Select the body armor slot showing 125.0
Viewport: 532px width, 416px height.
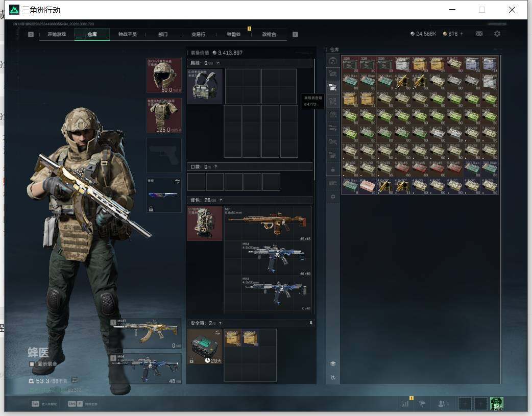(x=164, y=115)
